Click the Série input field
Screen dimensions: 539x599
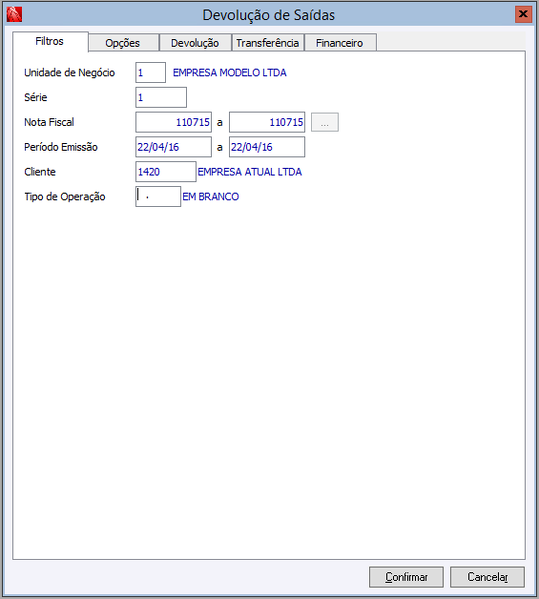pos(161,97)
